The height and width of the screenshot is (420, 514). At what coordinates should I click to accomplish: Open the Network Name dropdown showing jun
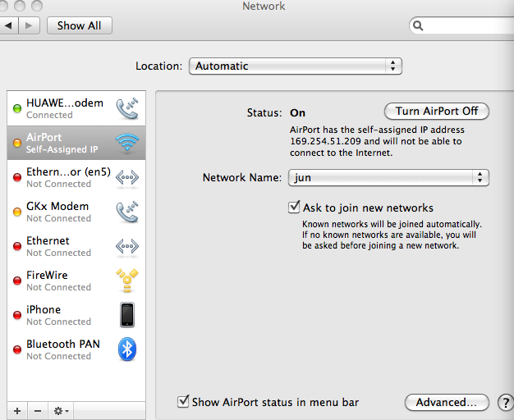(x=388, y=177)
